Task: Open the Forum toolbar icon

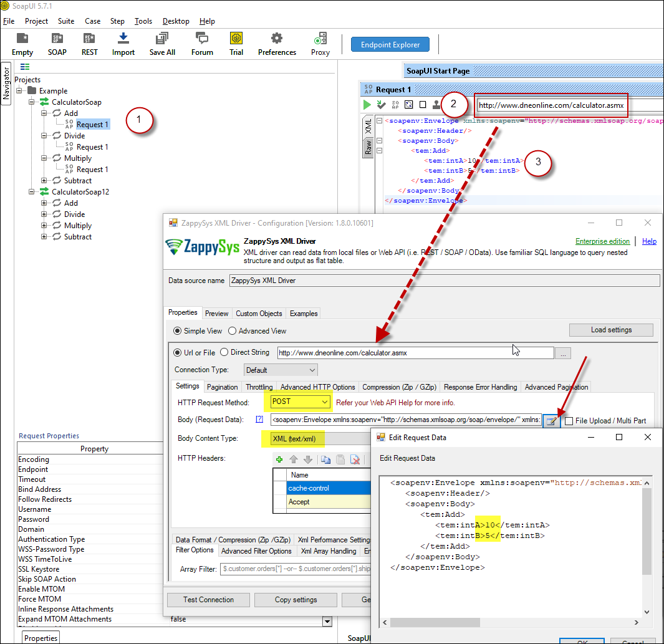Action: pyautogui.click(x=202, y=38)
